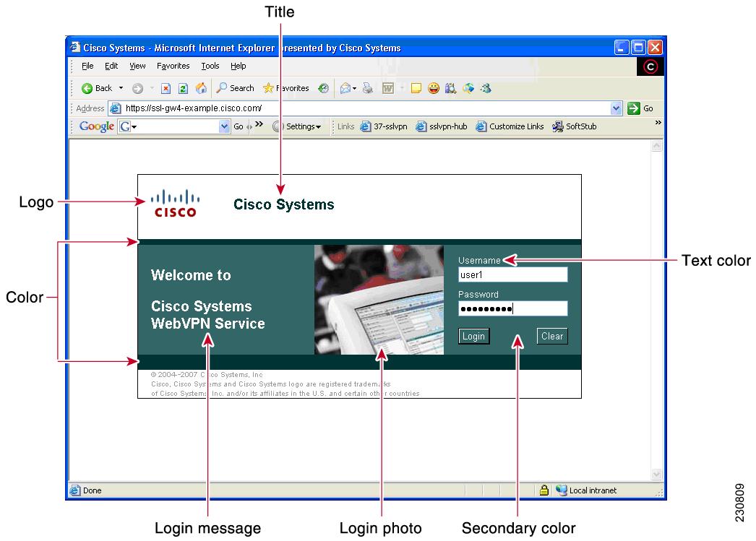Click the Cisco logo on login page
756x541 pixels.
click(x=175, y=203)
